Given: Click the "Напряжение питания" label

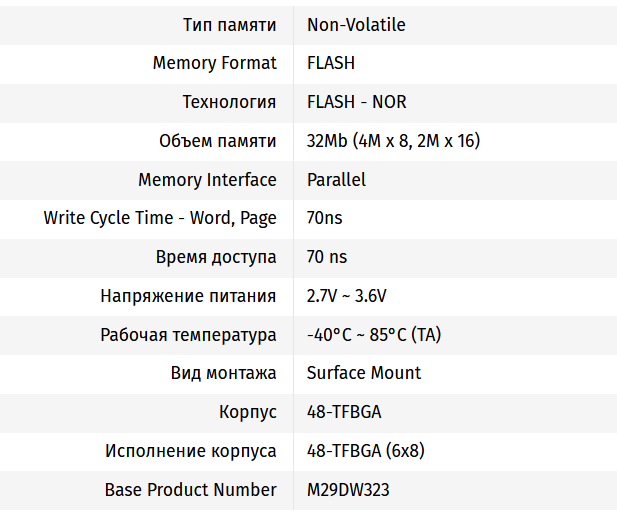Looking at the screenshot, I should coord(188,296).
